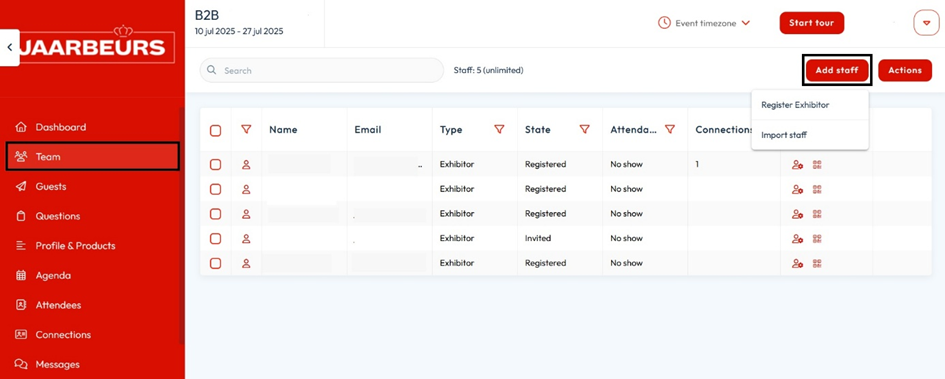Click the QR code icon in first staff row

[x=817, y=164]
